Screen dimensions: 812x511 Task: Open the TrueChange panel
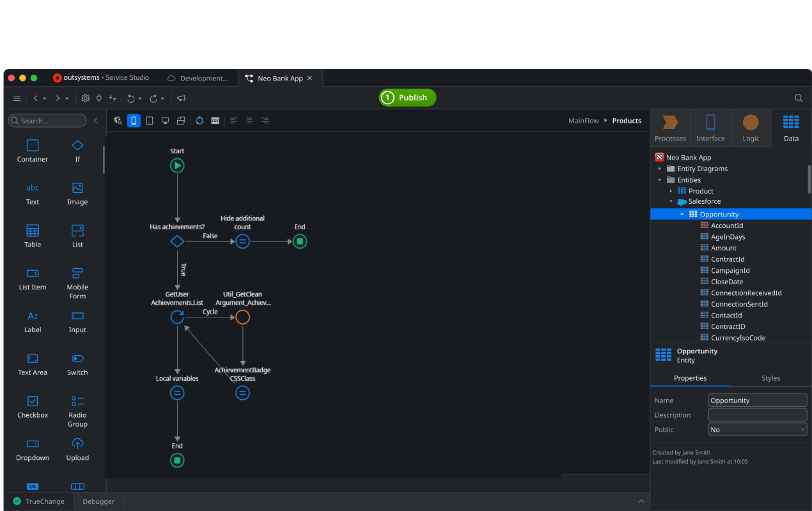[x=38, y=501]
